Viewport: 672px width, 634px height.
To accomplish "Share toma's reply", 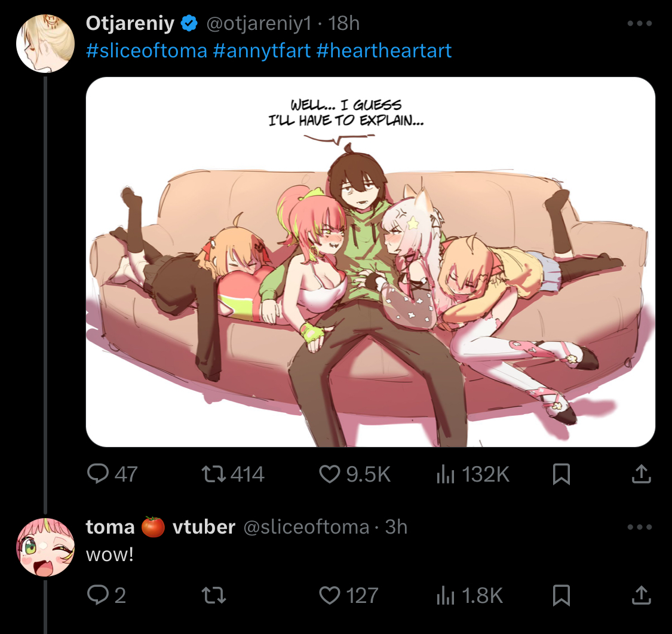I will [x=641, y=595].
